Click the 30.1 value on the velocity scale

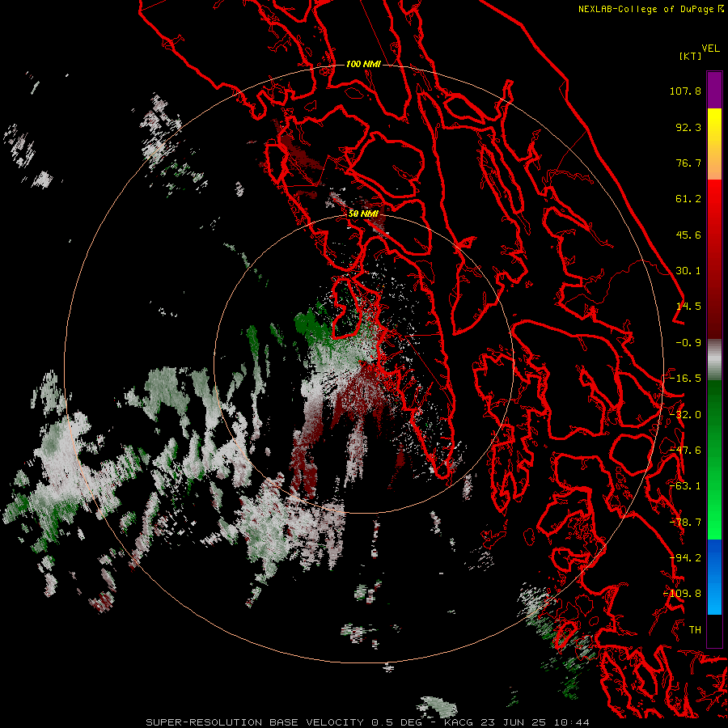pyautogui.click(x=688, y=271)
